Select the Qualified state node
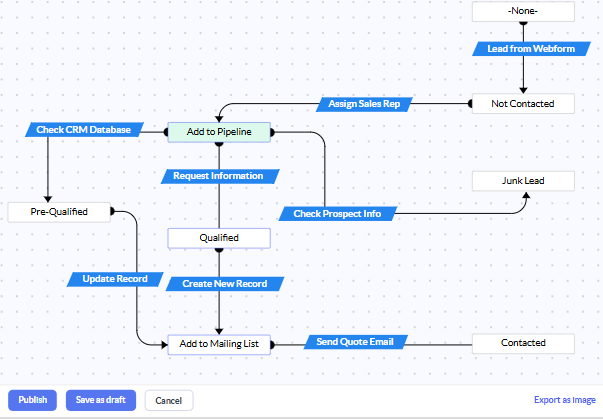 click(x=219, y=238)
